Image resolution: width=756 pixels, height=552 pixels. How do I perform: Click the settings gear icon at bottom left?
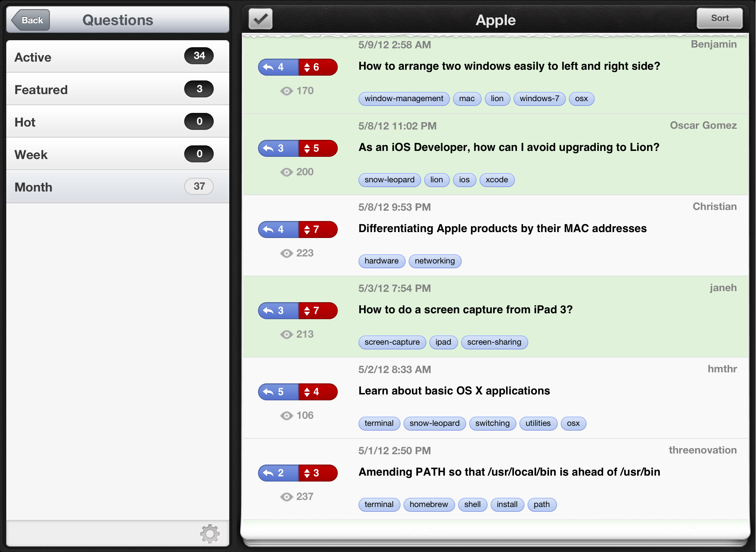[210, 534]
